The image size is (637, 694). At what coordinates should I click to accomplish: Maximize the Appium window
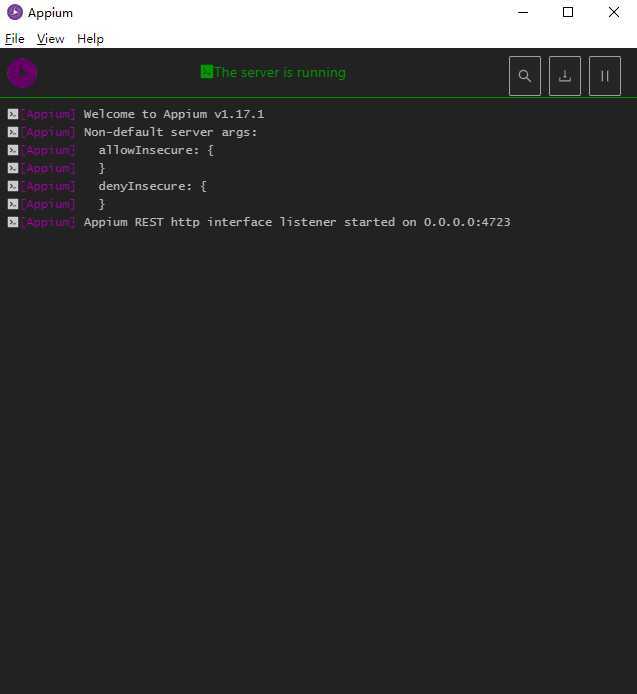pyautogui.click(x=568, y=12)
